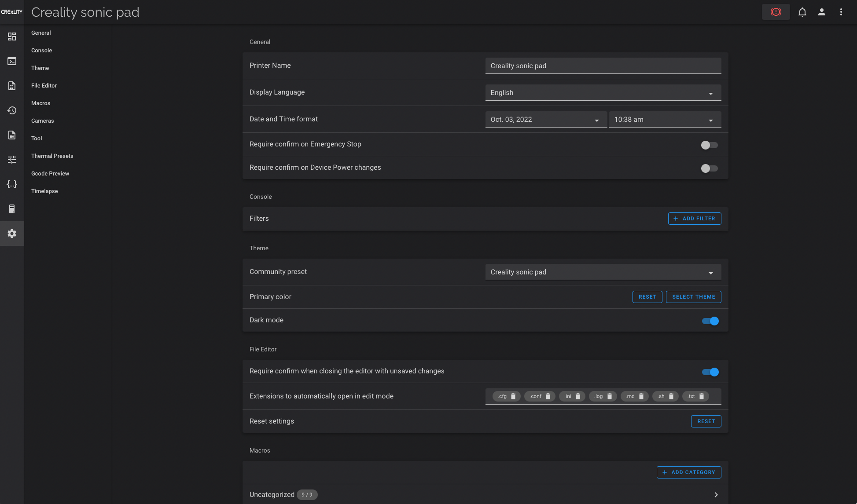Disable Dark mode switch
This screenshot has height=504, width=857.
click(x=710, y=321)
